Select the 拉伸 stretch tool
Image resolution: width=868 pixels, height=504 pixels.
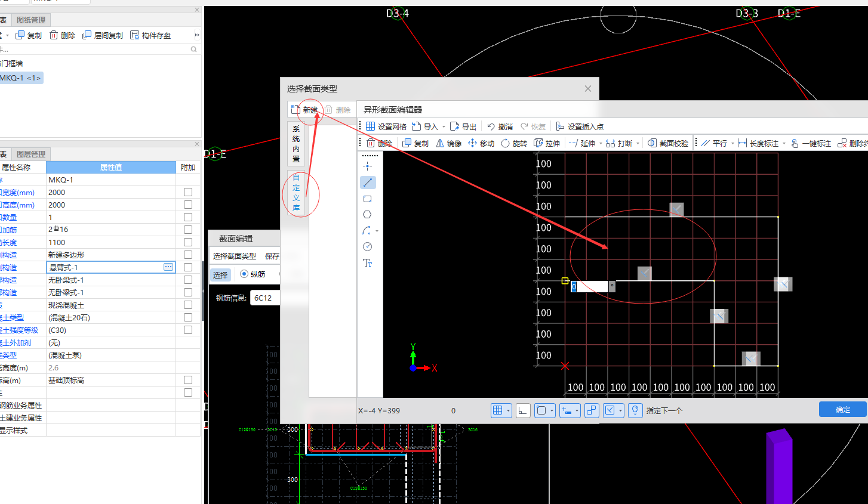[547, 143]
